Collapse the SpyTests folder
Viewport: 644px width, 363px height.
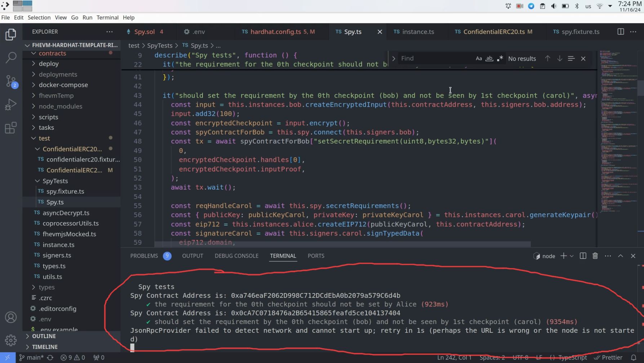point(55,181)
